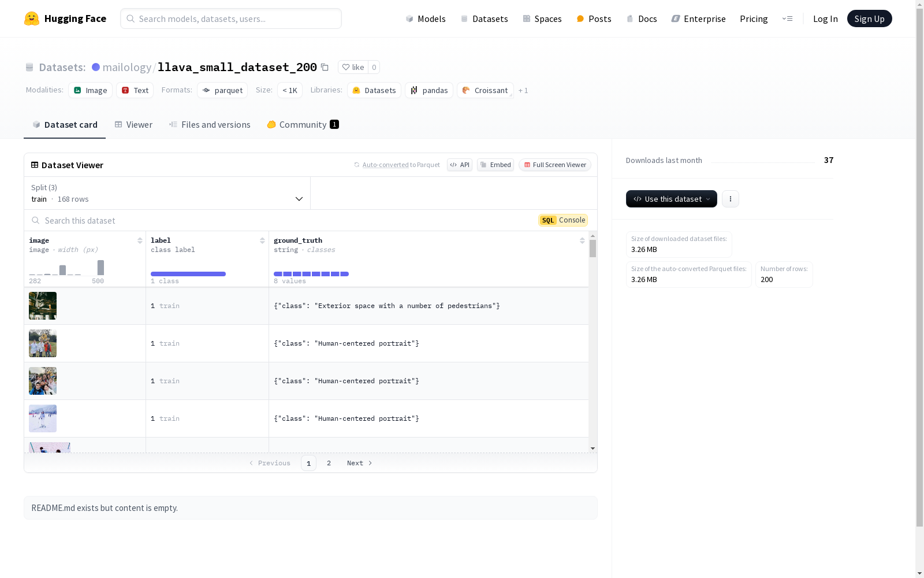The width and height of the screenshot is (924, 578).
Task: Open the Docs page
Action: click(642, 18)
